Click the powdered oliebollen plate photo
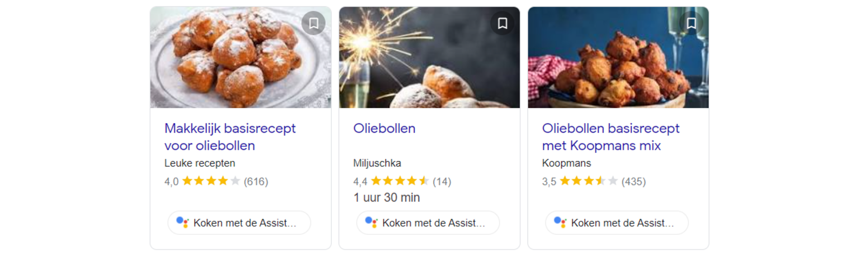 (241, 58)
